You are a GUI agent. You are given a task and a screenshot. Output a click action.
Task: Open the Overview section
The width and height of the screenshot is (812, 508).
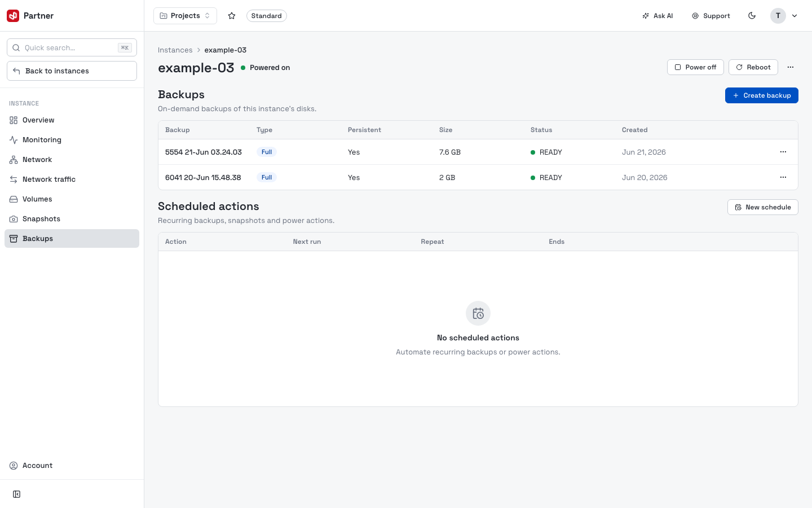tap(72, 120)
